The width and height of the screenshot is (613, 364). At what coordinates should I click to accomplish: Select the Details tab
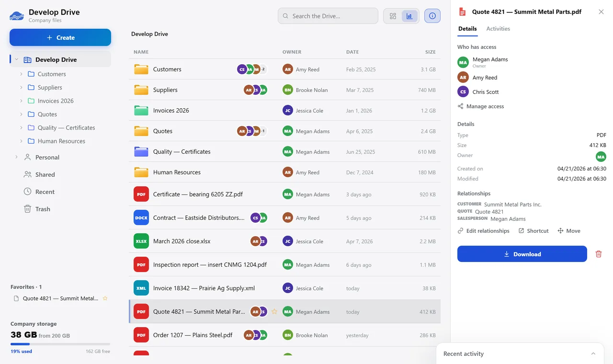[x=467, y=29]
